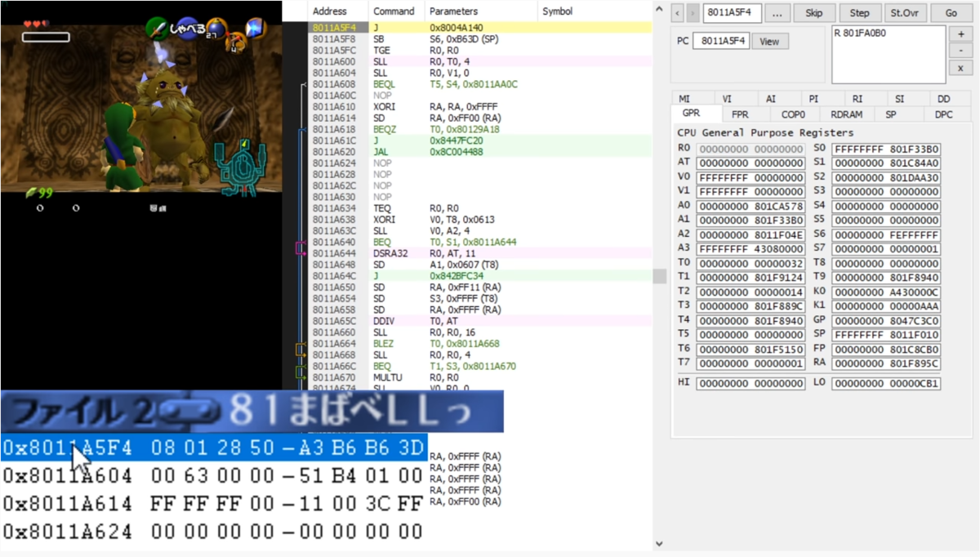Click the SP register value field
The width and height of the screenshot is (980, 557).
[x=886, y=335]
